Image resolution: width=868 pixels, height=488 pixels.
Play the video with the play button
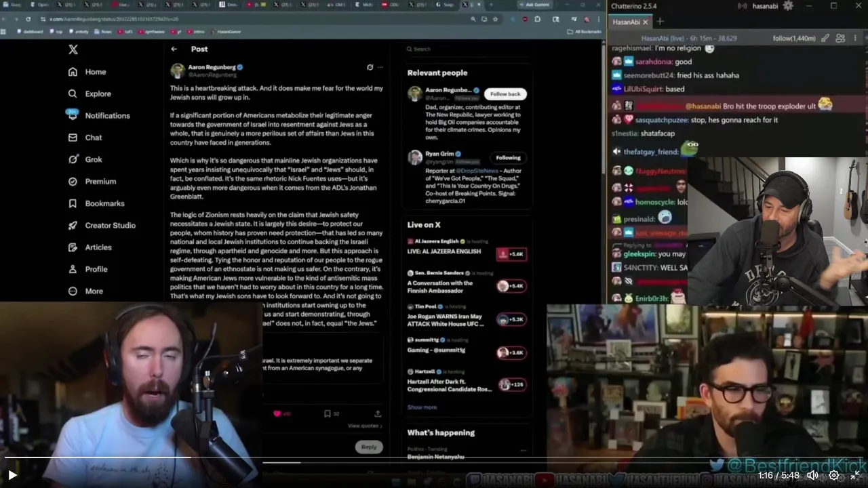click(x=12, y=475)
